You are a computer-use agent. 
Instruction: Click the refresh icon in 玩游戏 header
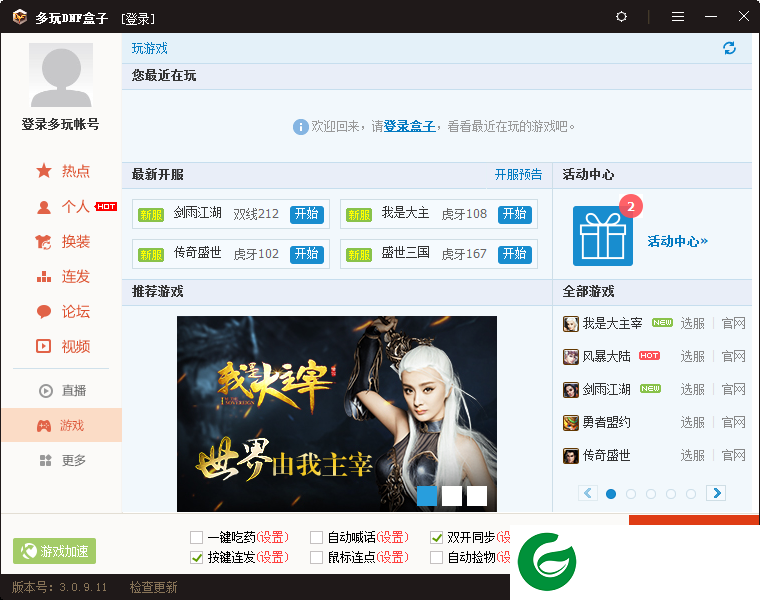729,48
